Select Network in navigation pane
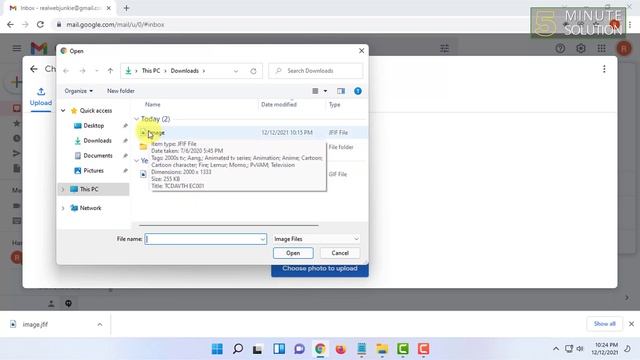Image resolution: width=640 pixels, height=360 pixels. pyautogui.click(x=90, y=208)
